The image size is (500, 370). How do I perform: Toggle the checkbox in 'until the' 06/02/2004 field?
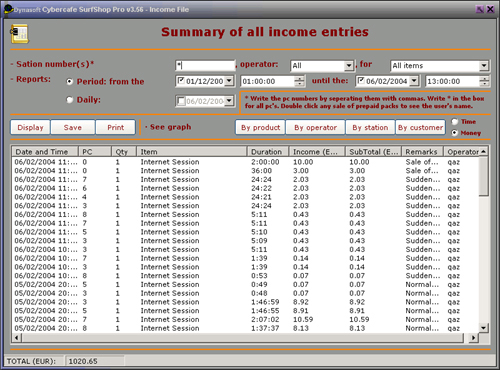pos(361,81)
